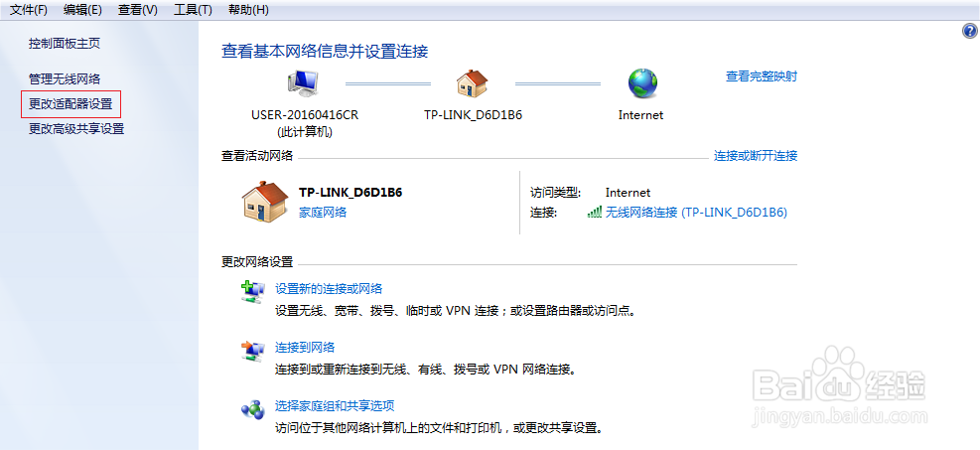Viewport: 980px width, 450px height.
Task: Click 连接或断开连接 link
Action: [756, 156]
